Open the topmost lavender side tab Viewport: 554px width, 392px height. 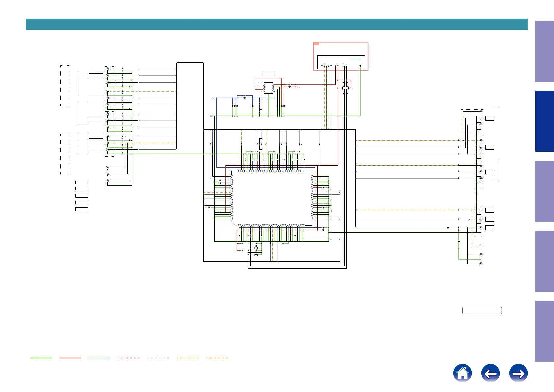click(x=544, y=51)
